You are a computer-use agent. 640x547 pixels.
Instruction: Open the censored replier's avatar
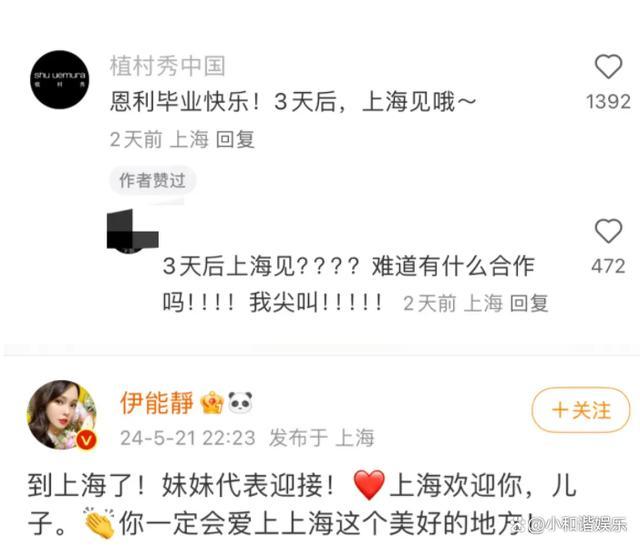click(x=132, y=230)
